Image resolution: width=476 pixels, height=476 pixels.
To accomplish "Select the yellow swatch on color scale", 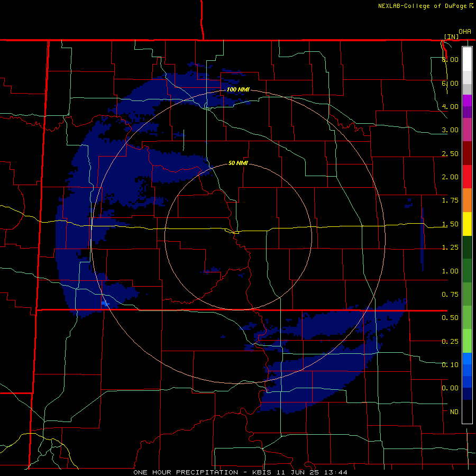I will (x=467, y=224).
